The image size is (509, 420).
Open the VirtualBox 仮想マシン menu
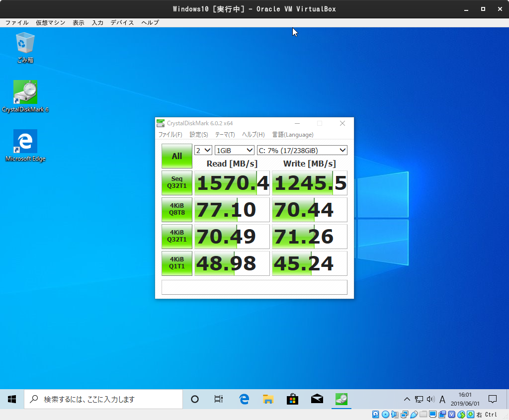coord(50,23)
